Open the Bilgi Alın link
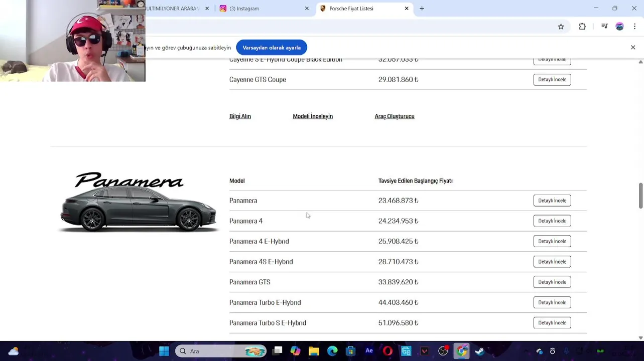The height and width of the screenshot is (361, 644). point(240,116)
